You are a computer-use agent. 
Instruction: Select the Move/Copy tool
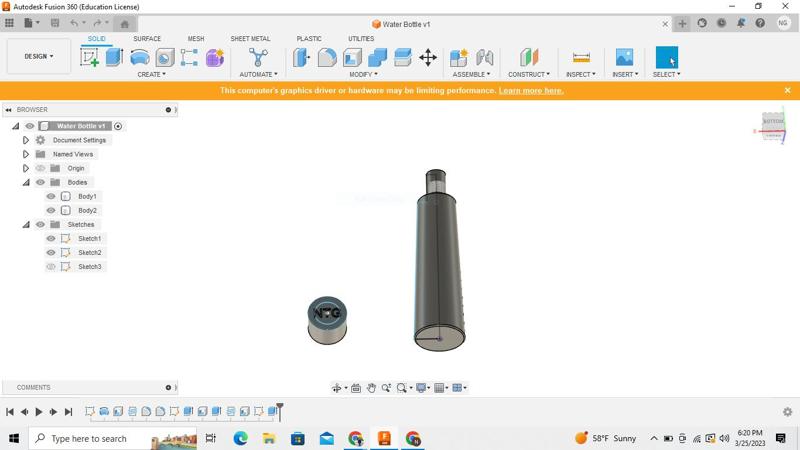428,57
